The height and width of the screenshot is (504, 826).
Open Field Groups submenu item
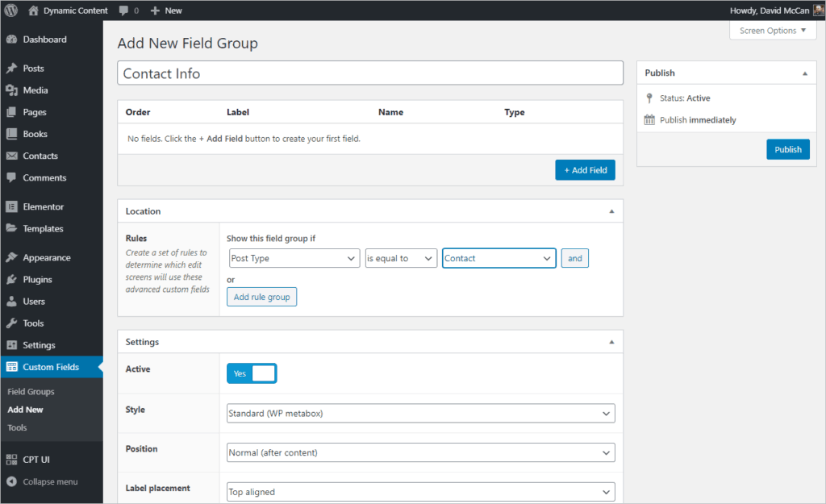[31, 391]
